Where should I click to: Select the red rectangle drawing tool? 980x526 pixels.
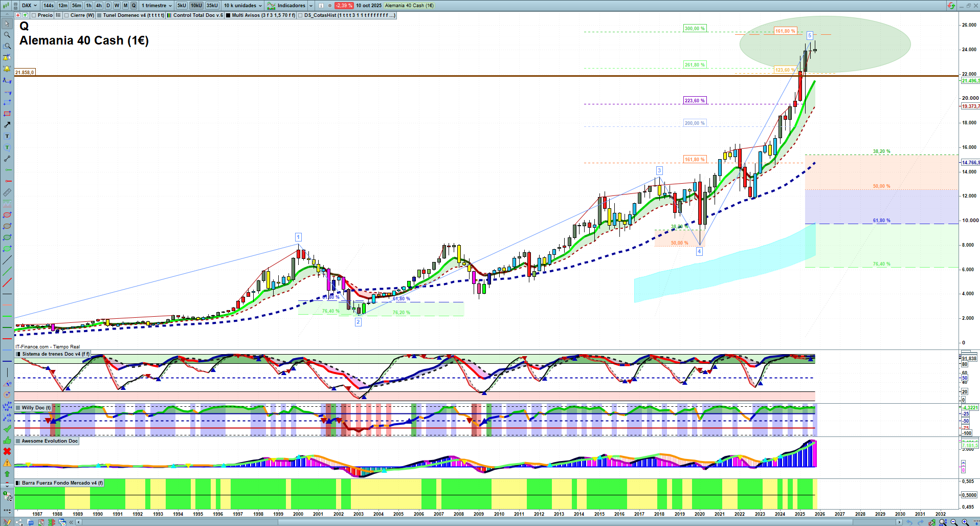[7, 114]
